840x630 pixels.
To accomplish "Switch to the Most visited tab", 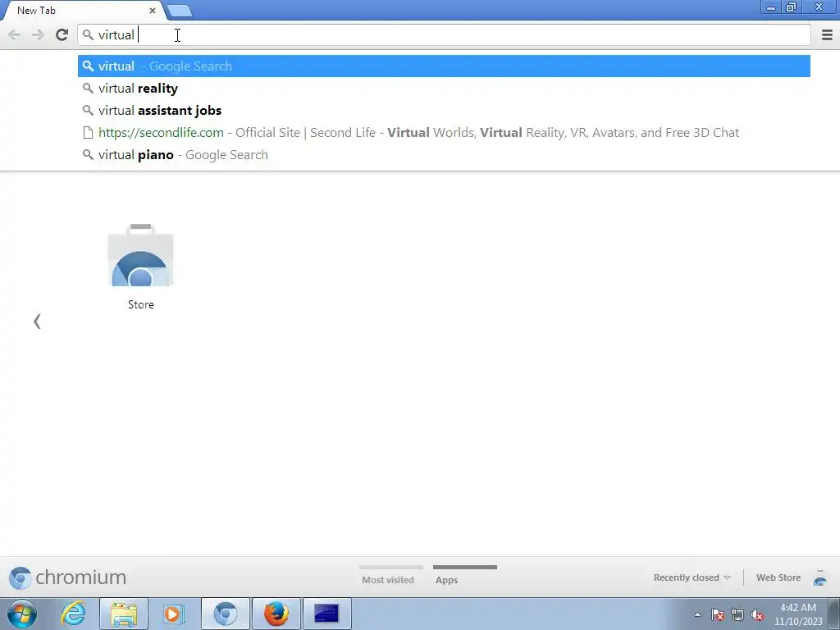I will click(x=390, y=575).
